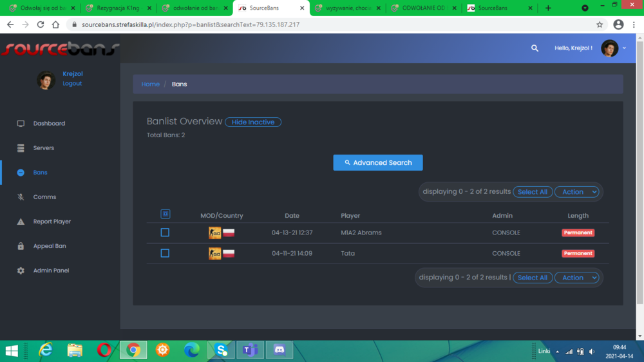644x362 pixels.
Task: Go to Home breadcrumb
Action: pos(150,84)
